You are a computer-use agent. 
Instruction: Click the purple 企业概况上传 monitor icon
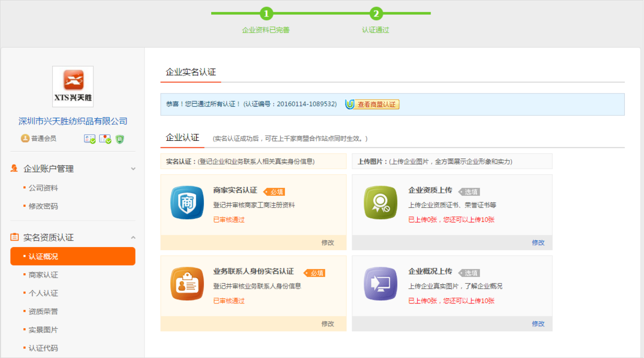(380, 284)
